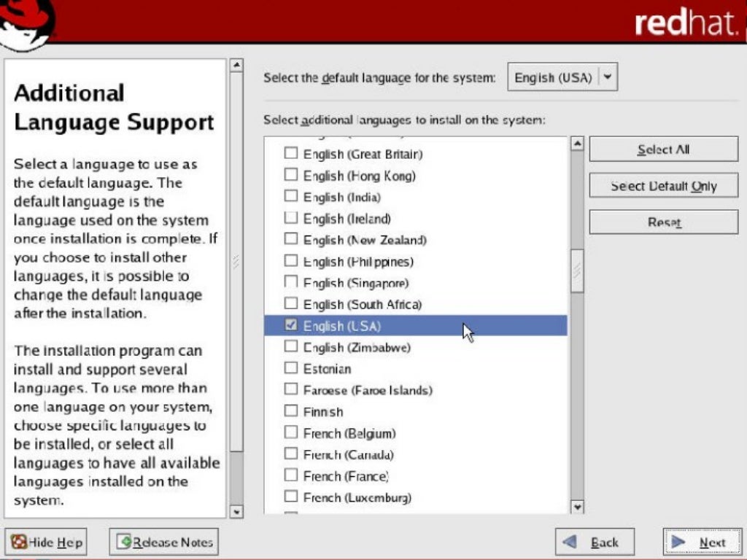The image size is (747, 560).
Task: Enable English (India) language checkbox
Action: [x=290, y=196]
